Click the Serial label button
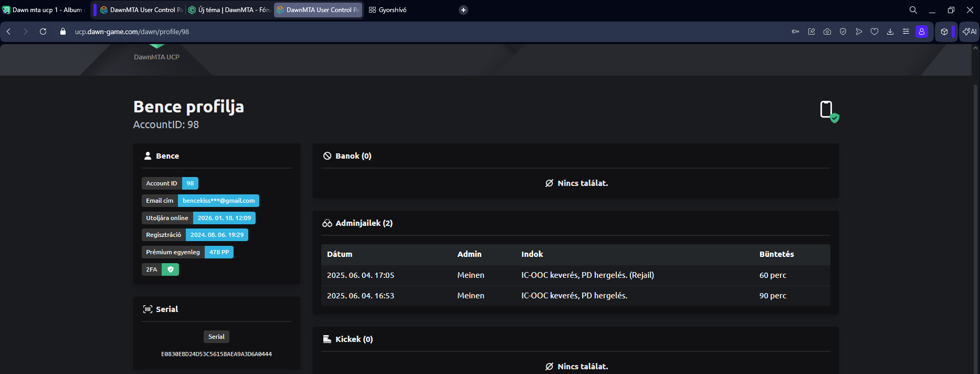Image resolution: width=980 pixels, height=374 pixels. [216, 337]
